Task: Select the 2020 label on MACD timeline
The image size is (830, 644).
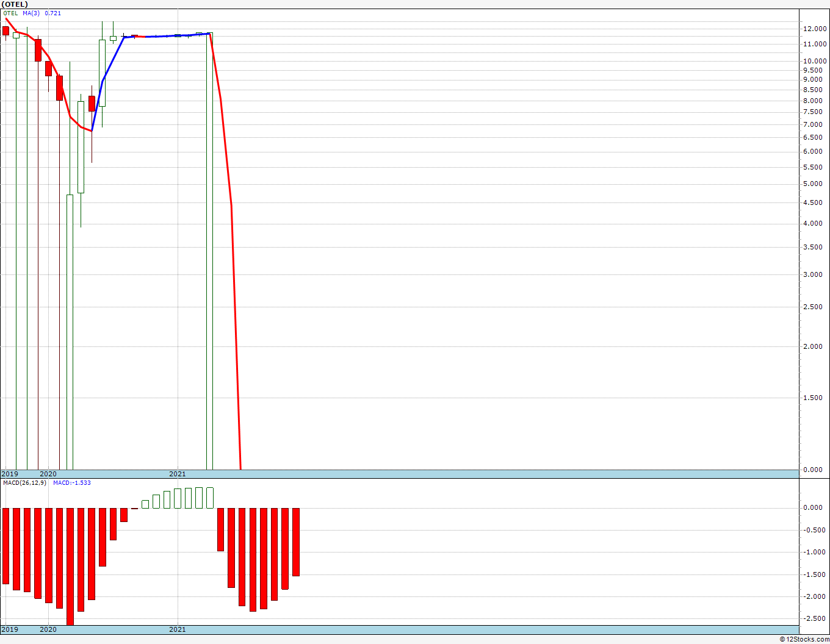Action: pyautogui.click(x=48, y=629)
